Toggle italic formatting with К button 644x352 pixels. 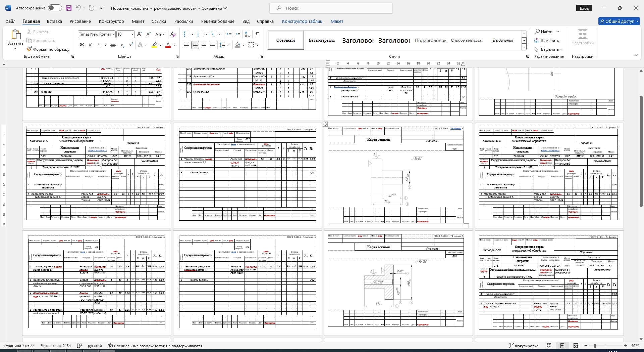90,45
